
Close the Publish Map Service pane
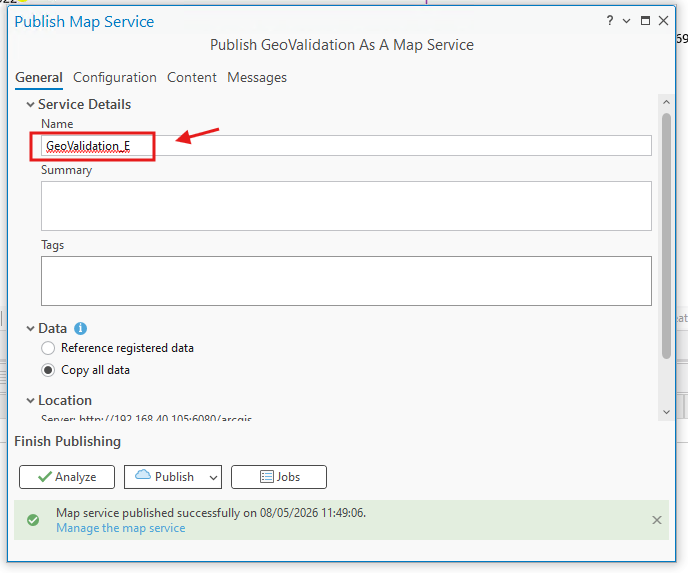[663, 21]
